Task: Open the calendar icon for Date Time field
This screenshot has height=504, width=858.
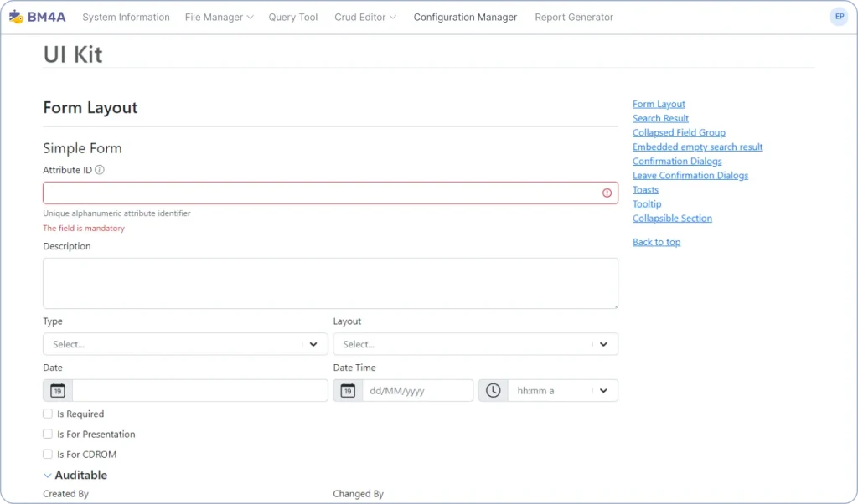Action: (348, 391)
